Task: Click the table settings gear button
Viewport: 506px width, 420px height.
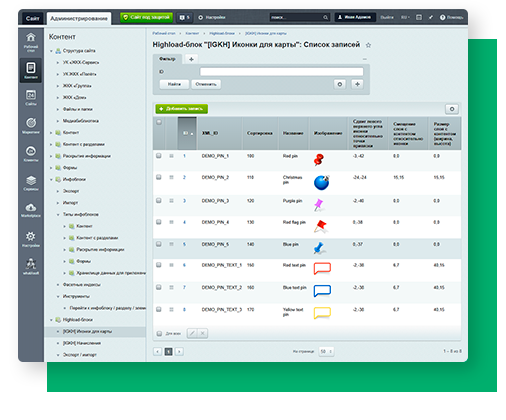Action: pos(452,109)
